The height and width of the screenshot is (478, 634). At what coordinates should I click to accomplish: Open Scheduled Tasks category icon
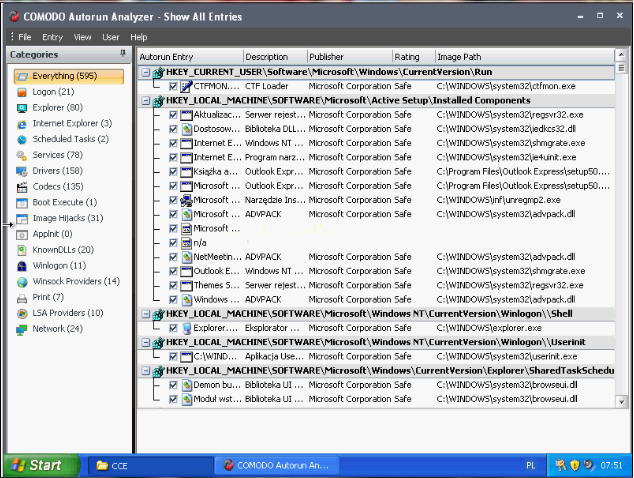pyautogui.click(x=22, y=140)
